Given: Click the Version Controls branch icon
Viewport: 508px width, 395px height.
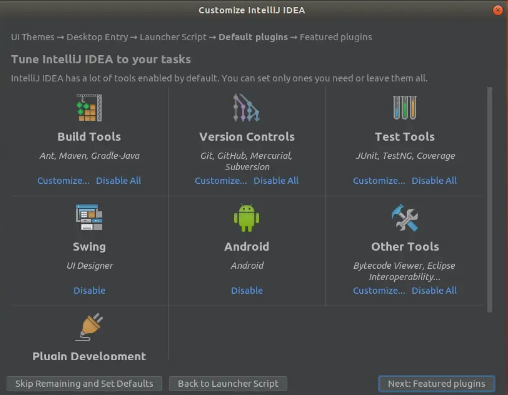Looking at the screenshot, I should [x=246, y=108].
